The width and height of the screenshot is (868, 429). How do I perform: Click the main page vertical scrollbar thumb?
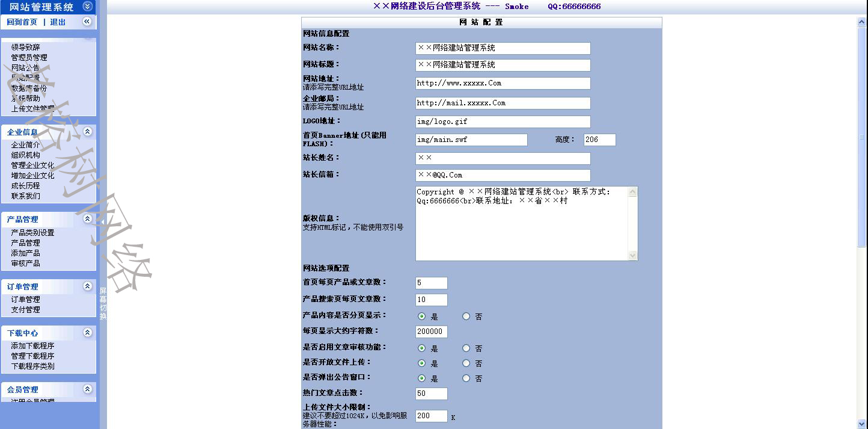(x=862, y=137)
